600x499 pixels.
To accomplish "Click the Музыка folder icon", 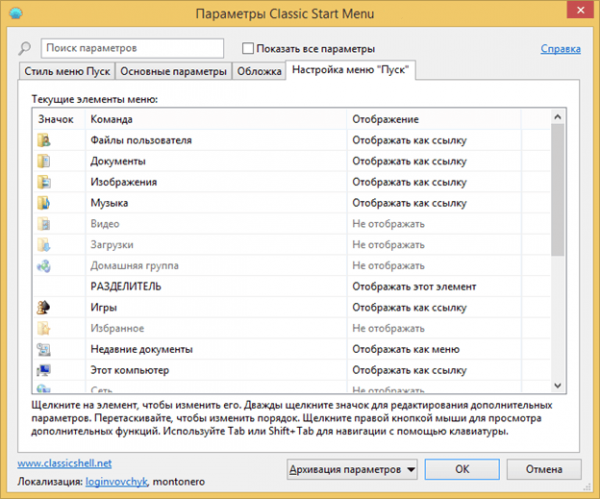I will (x=44, y=203).
